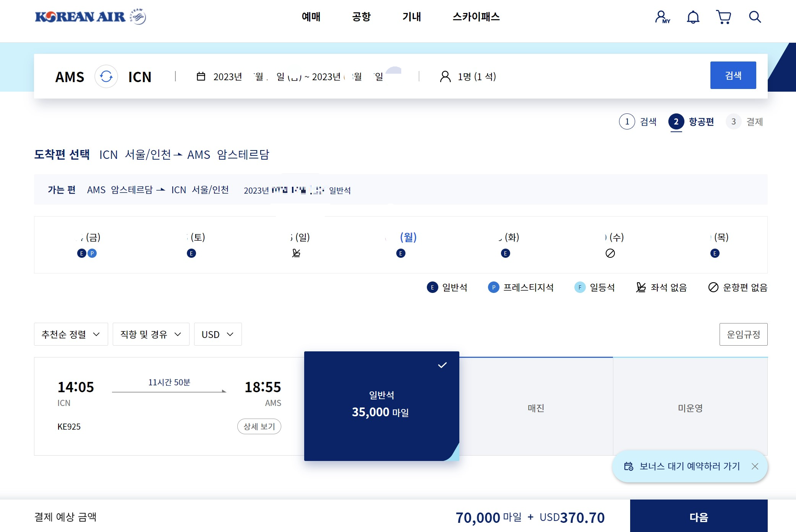
Task: Open the USD currency dropdown
Action: click(x=217, y=335)
